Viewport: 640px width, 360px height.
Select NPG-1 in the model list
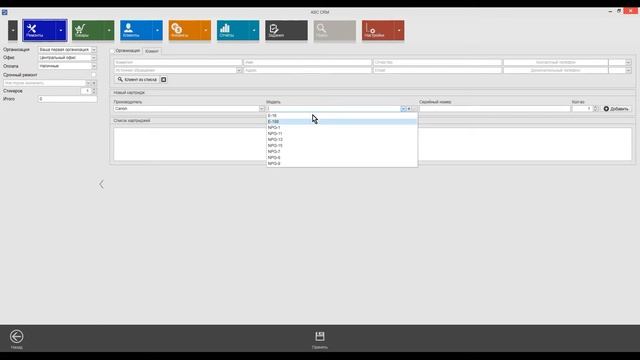click(342, 128)
